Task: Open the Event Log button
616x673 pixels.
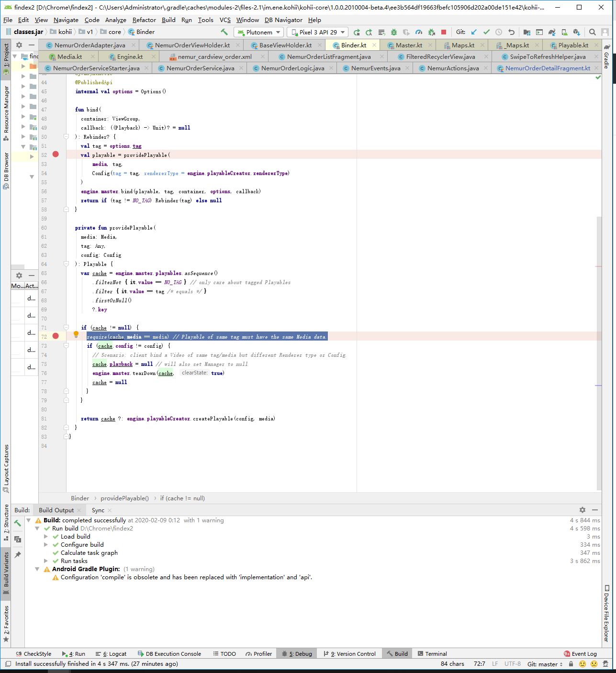Action: click(x=580, y=654)
